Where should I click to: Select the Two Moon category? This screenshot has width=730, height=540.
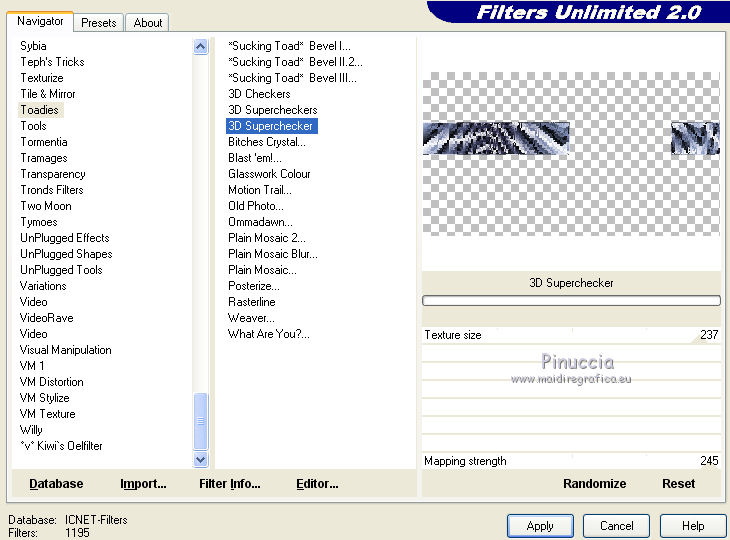click(46, 206)
